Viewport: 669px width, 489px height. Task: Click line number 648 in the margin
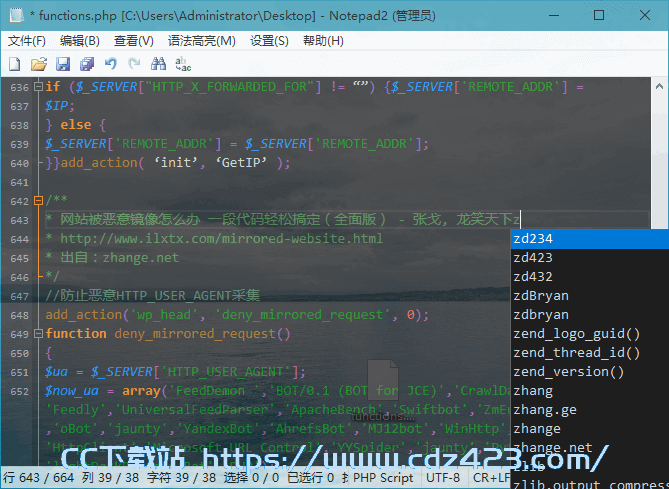(19, 315)
